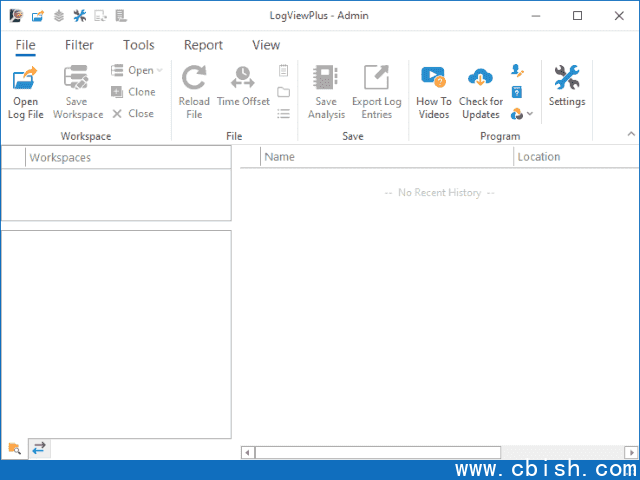This screenshot has width=640, height=480.
Task: Click the Location column header
Action: click(x=576, y=157)
